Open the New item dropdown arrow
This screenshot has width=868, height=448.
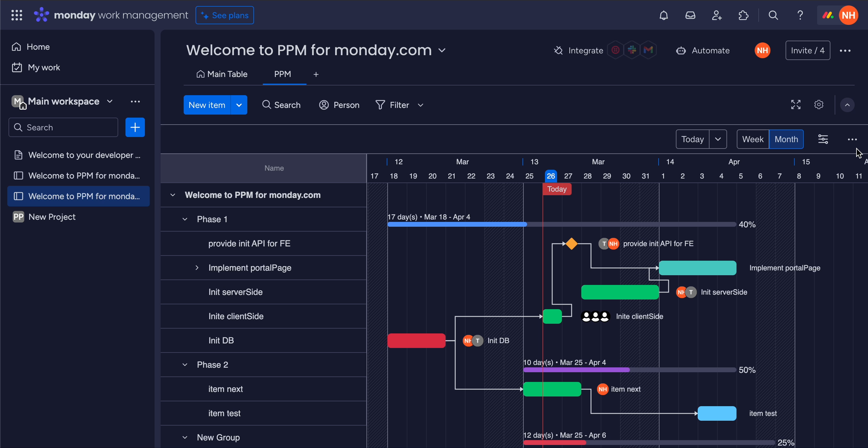click(239, 105)
